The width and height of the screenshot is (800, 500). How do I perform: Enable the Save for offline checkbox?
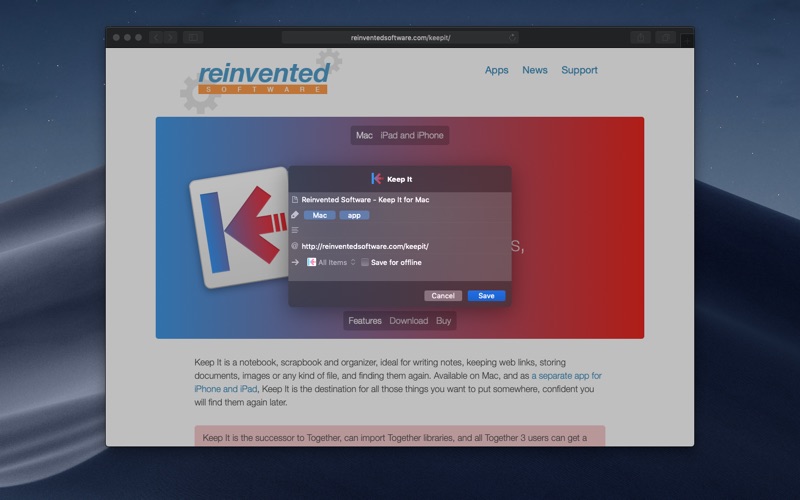365,262
